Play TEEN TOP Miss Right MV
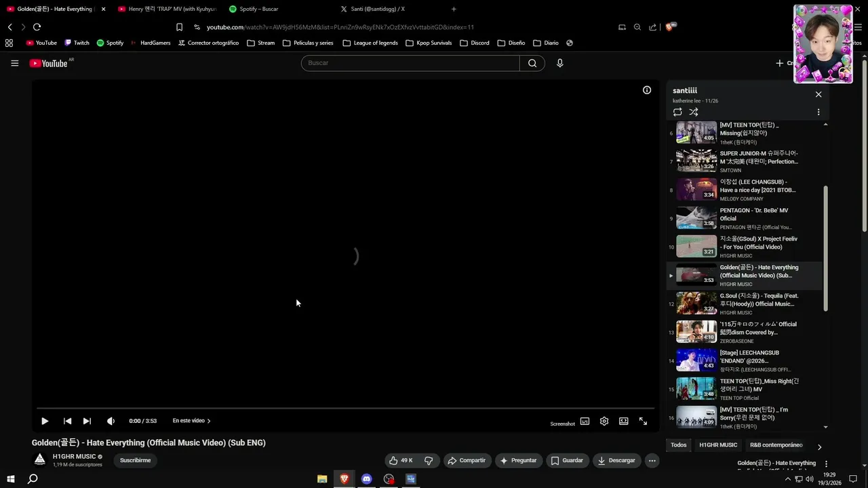This screenshot has width=868, height=488. [x=744, y=389]
